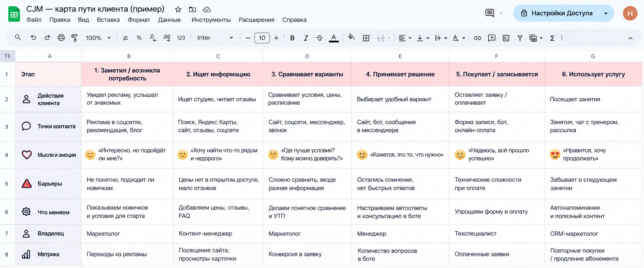This screenshot has width=644, height=268.
Task: Click the move to folder icon
Action: [x=192, y=10]
